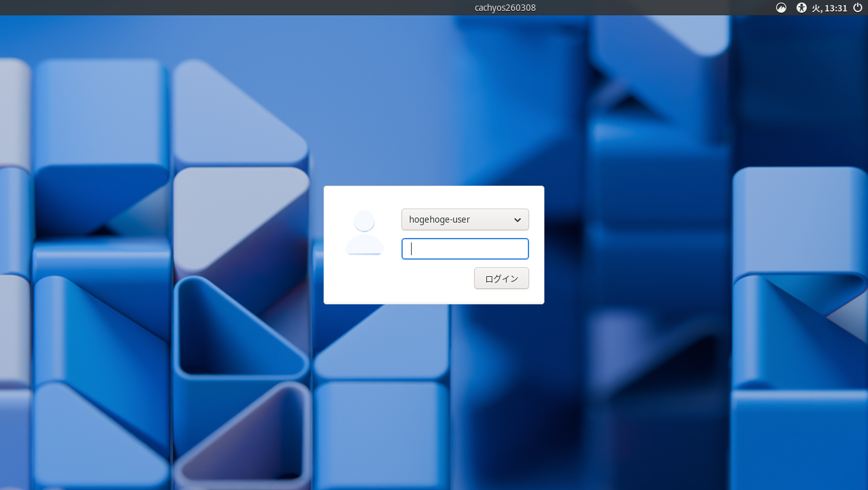Open the accessibility menu icon
This screenshot has width=868, height=490.
802,8
